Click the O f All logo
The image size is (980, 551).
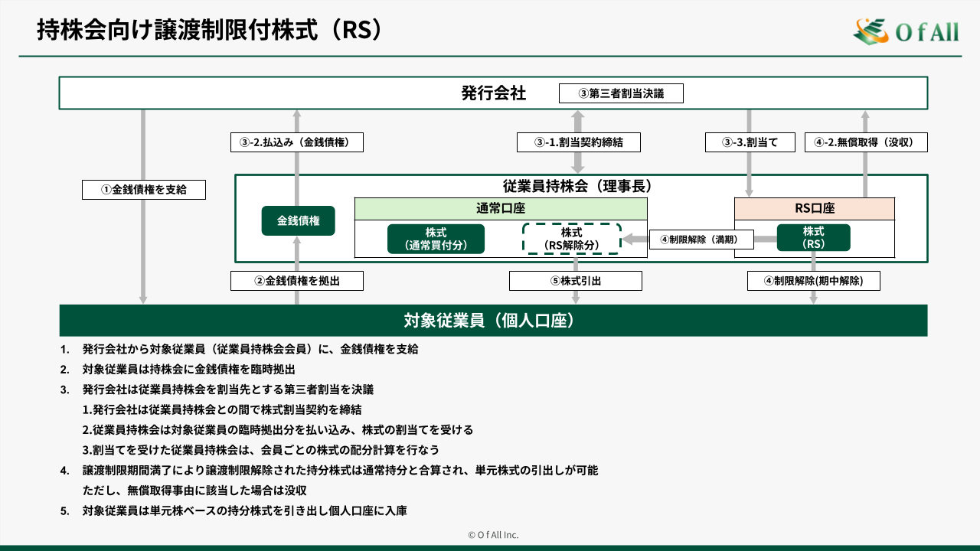pos(906,31)
